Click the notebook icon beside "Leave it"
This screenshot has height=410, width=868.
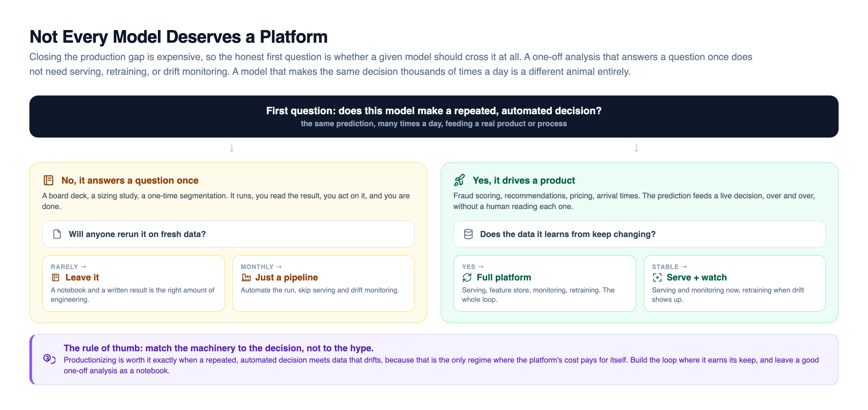click(56, 277)
